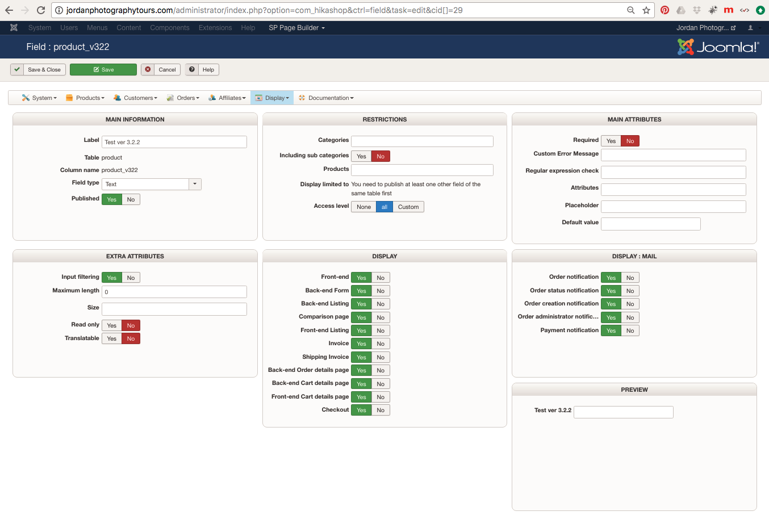This screenshot has width=769, height=532.
Task: Expand the Affiliates dropdown menu
Action: 227,98
